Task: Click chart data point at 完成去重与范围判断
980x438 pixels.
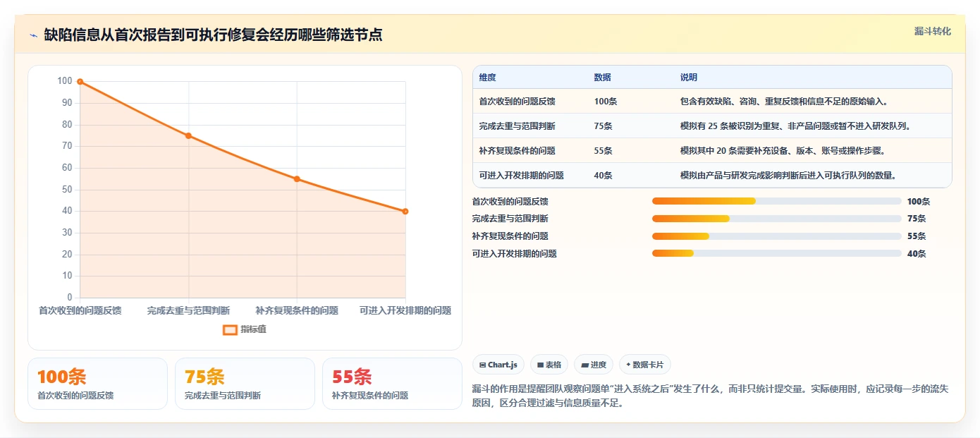Action: (x=188, y=135)
